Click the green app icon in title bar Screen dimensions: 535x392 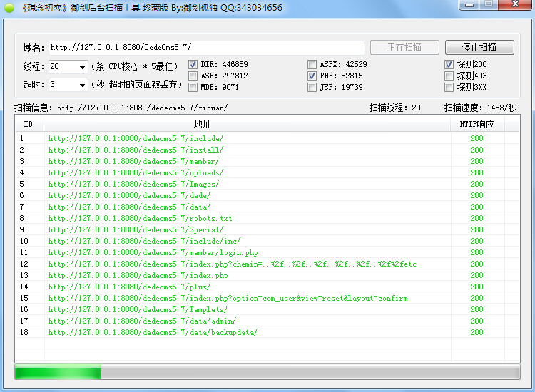point(9,8)
